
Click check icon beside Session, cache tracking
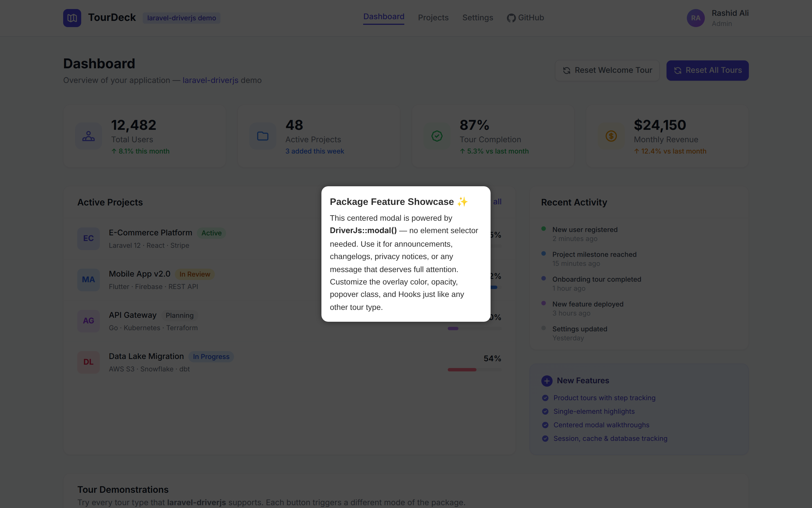[545, 439]
